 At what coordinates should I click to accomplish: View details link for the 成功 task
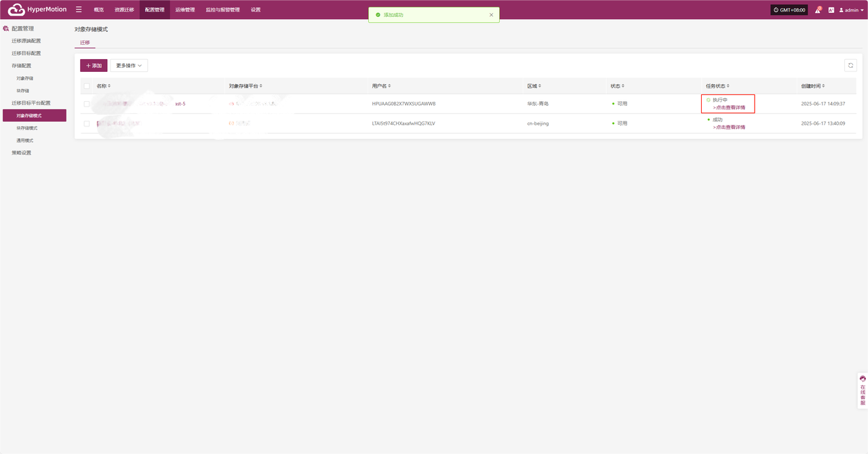(729, 127)
